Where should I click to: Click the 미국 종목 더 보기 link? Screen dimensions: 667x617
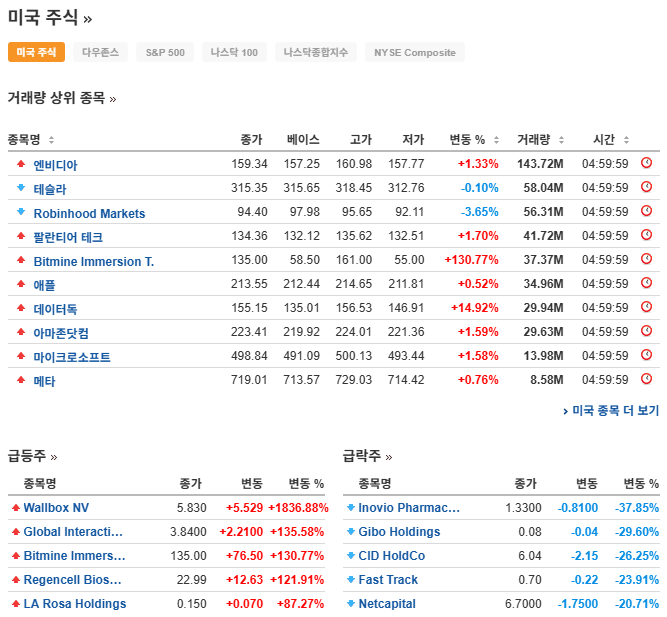[611, 411]
